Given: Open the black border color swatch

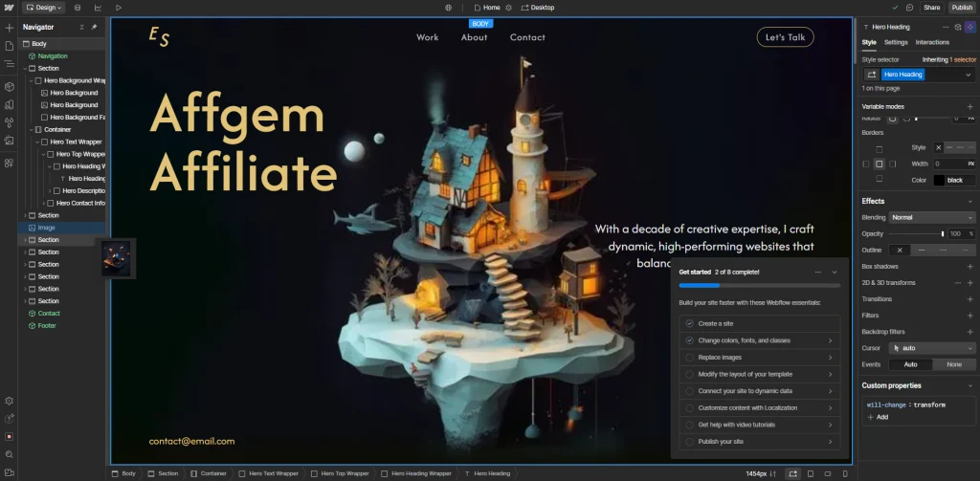Looking at the screenshot, I should click(939, 180).
